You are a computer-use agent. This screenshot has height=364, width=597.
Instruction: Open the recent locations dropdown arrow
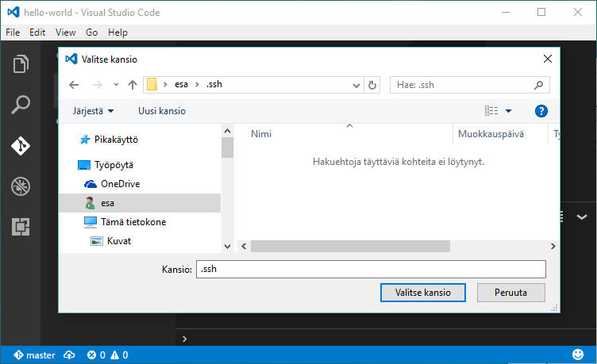coord(116,85)
